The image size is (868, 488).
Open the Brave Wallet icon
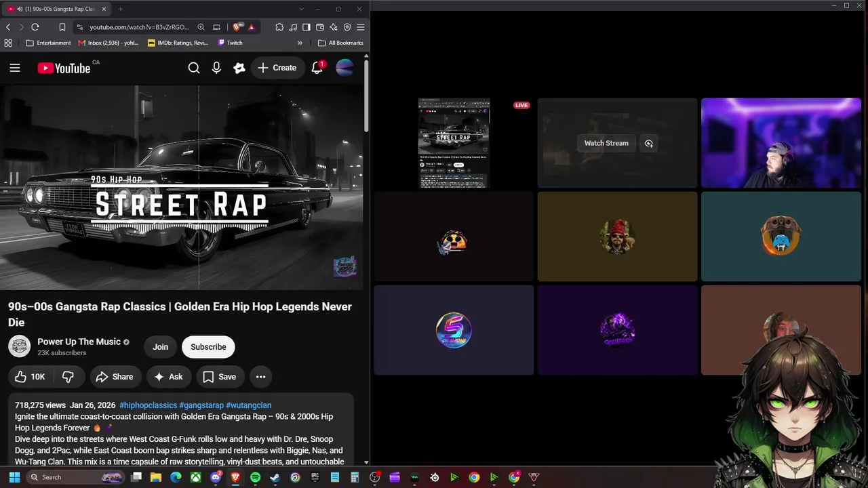(x=320, y=27)
